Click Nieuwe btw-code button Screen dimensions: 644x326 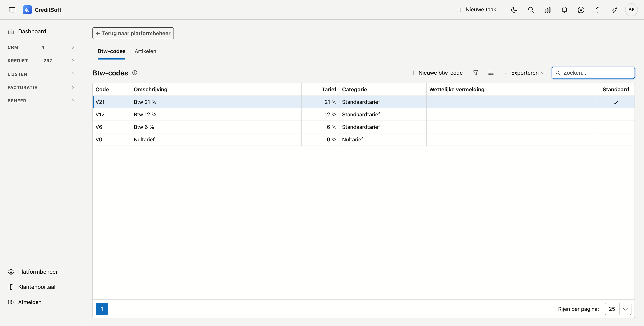click(437, 73)
